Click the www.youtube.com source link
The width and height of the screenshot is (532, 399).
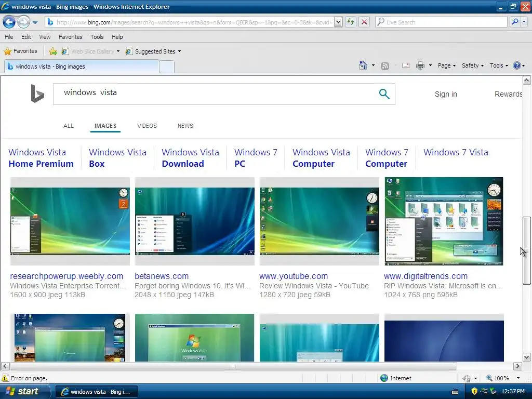click(294, 276)
